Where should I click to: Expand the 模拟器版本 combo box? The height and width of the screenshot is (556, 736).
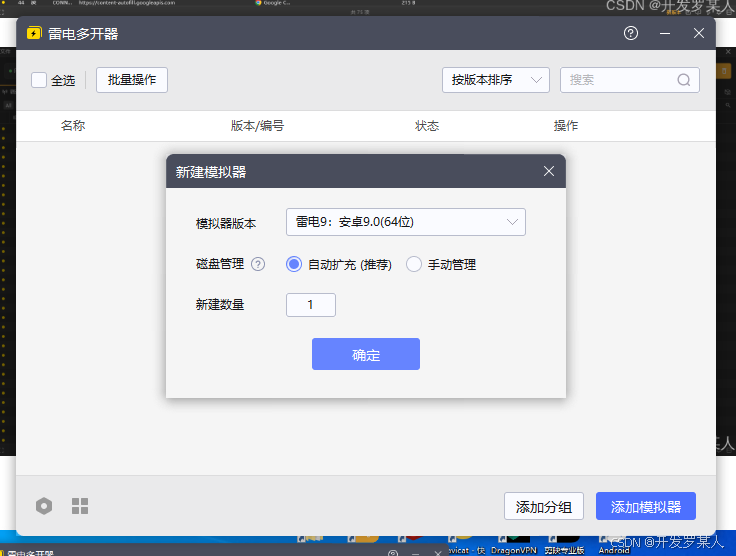[406, 222]
